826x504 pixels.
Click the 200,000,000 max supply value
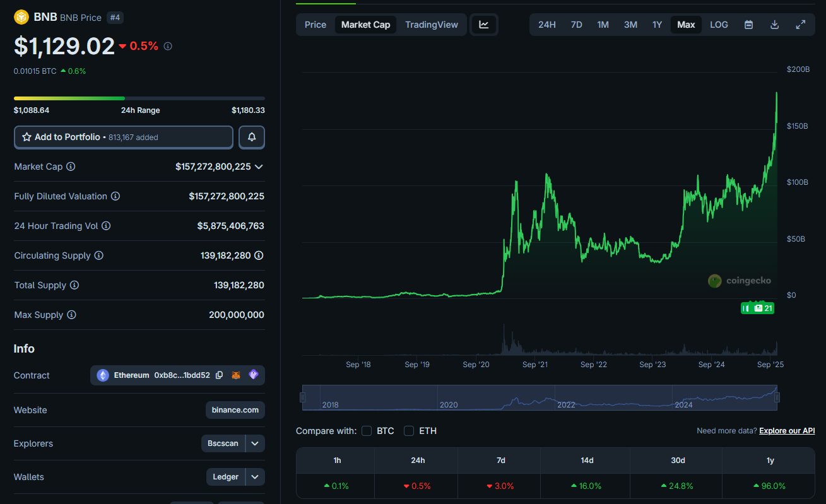[x=237, y=315]
